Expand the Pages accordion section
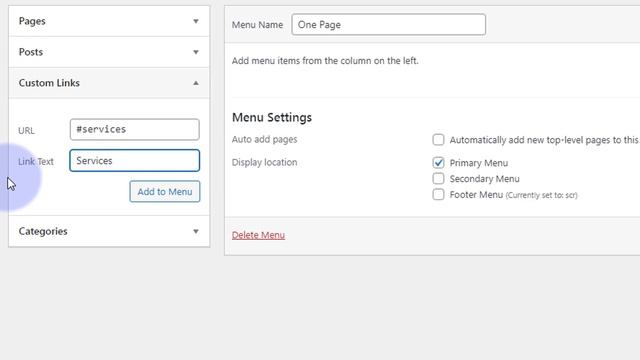 tap(109, 21)
